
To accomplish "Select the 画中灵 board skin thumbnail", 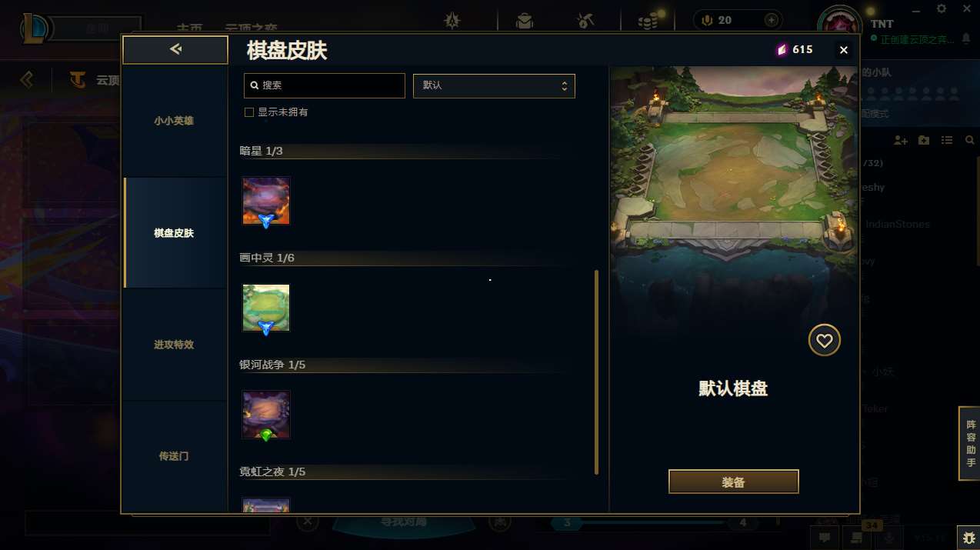I will (266, 308).
